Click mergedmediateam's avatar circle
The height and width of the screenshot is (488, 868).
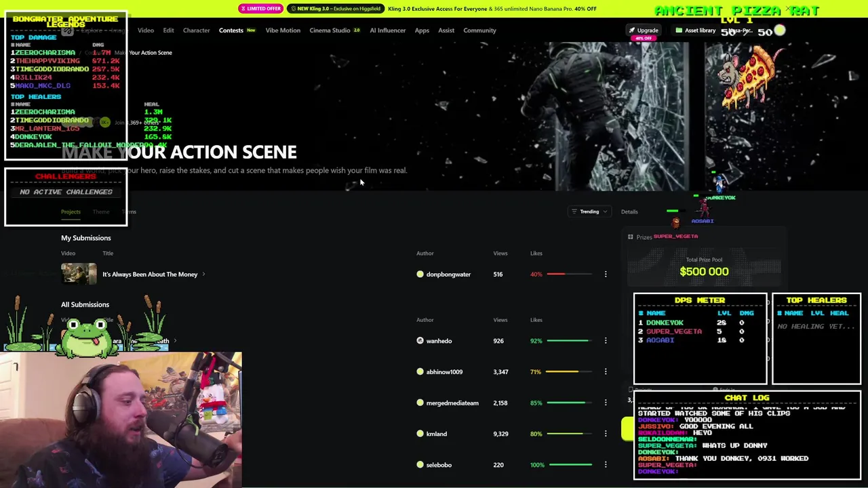(420, 403)
